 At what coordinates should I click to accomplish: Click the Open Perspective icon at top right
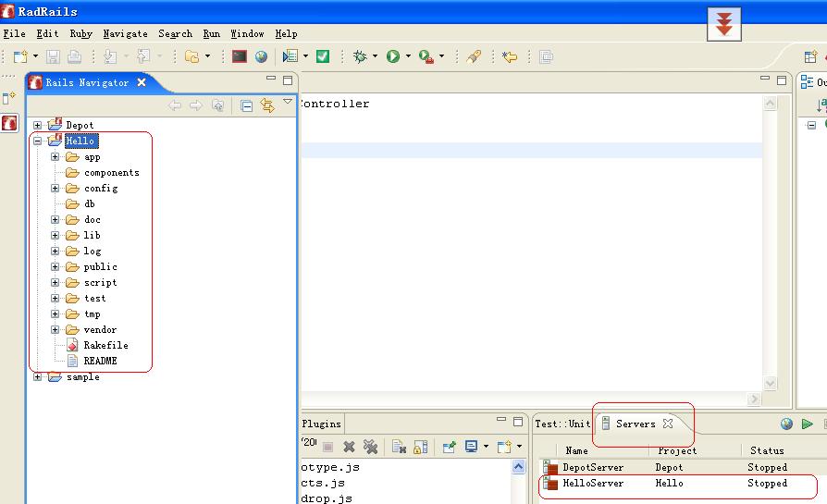coord(810,56)
